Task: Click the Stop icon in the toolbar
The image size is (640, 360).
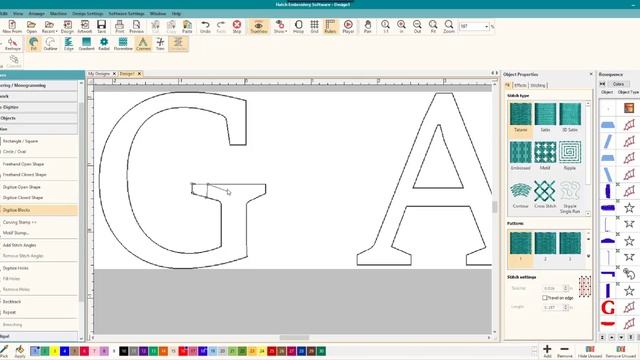Action: coord(237,27)
